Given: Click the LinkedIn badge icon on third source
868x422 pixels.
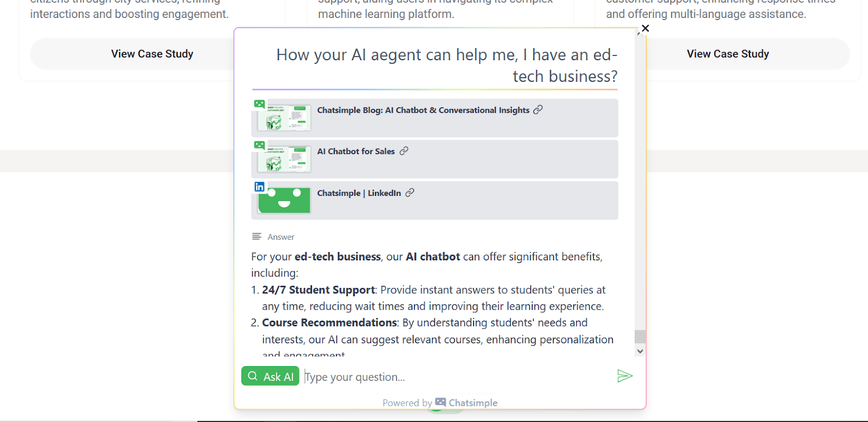Looking at the screenshot, I should click(259, 187).
